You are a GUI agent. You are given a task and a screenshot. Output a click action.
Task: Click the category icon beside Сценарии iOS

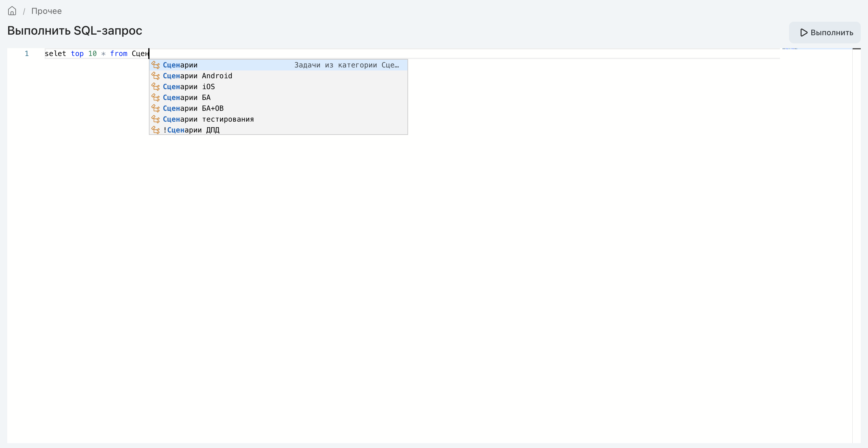[156, 86]
